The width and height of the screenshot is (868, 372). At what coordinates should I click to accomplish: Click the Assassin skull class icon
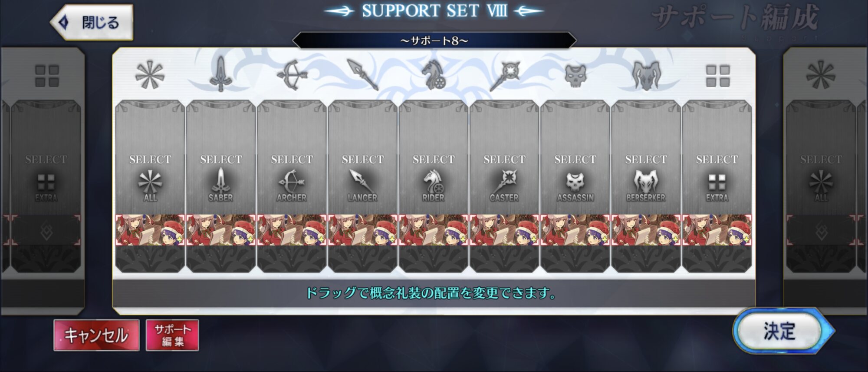coord(575,75)
